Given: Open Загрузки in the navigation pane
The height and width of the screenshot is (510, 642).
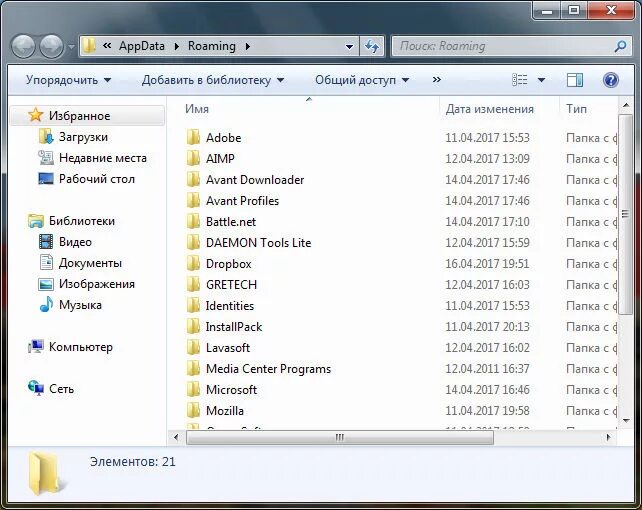Looking at the screenshot, I should click(83, 137).
